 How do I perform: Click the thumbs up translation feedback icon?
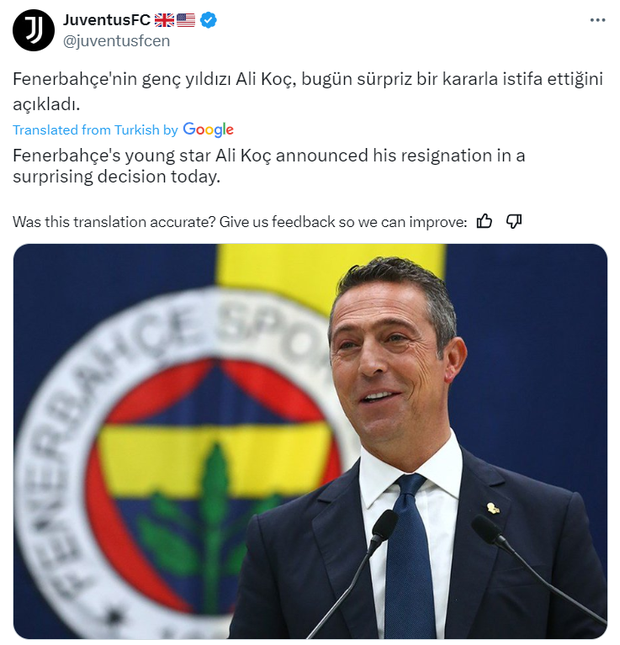[x=484, y=221]
